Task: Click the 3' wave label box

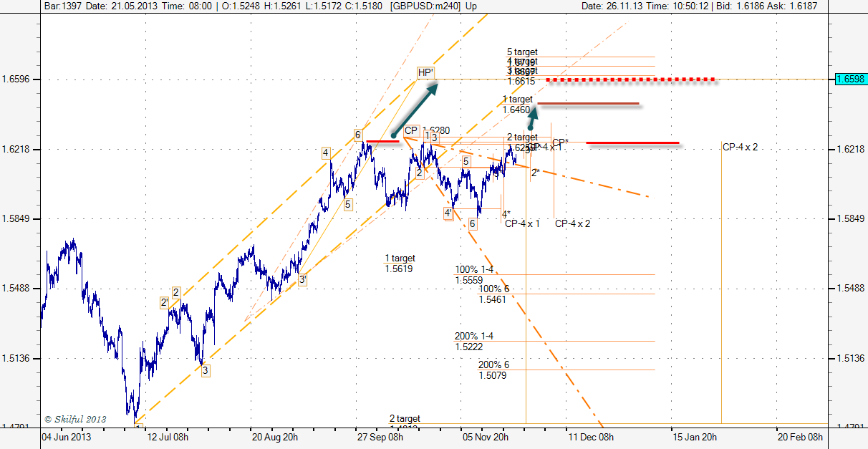Action: coord(303,280)
